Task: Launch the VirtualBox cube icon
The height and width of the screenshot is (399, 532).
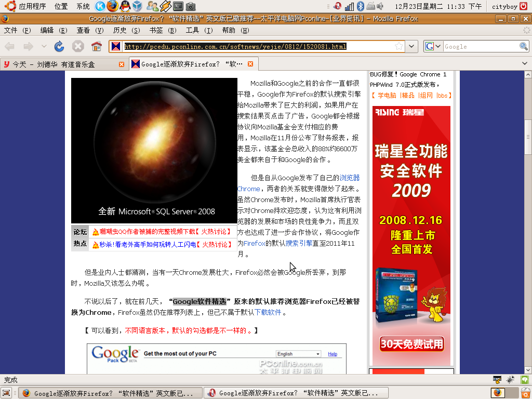Action: click(x=137, y=6)
